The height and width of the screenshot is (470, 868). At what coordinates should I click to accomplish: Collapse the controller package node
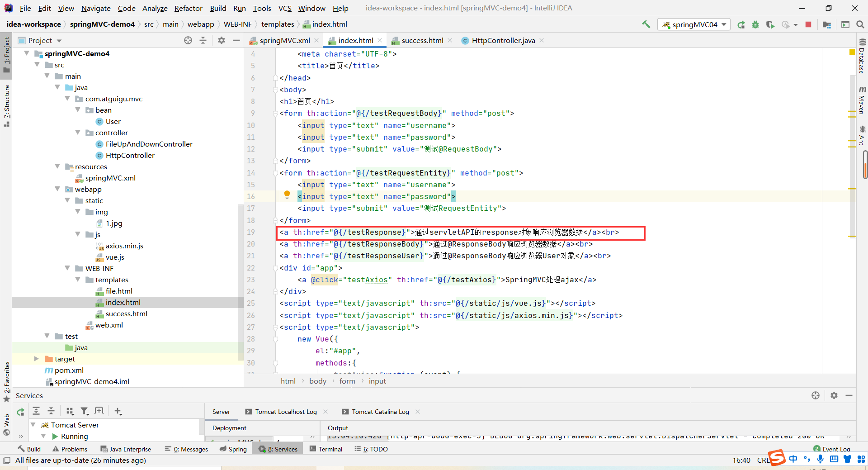[x=78, y=133]
